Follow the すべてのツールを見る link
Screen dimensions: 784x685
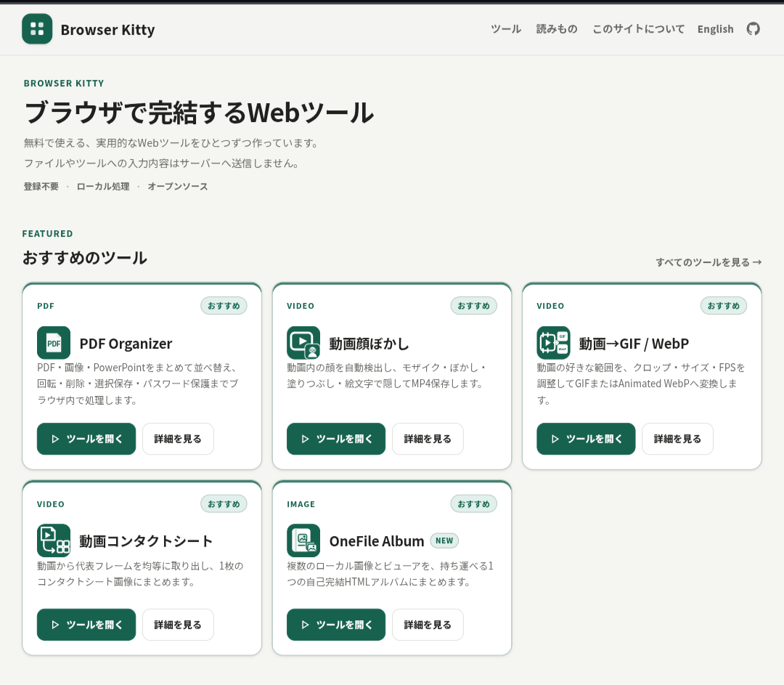tap(709, 262)
